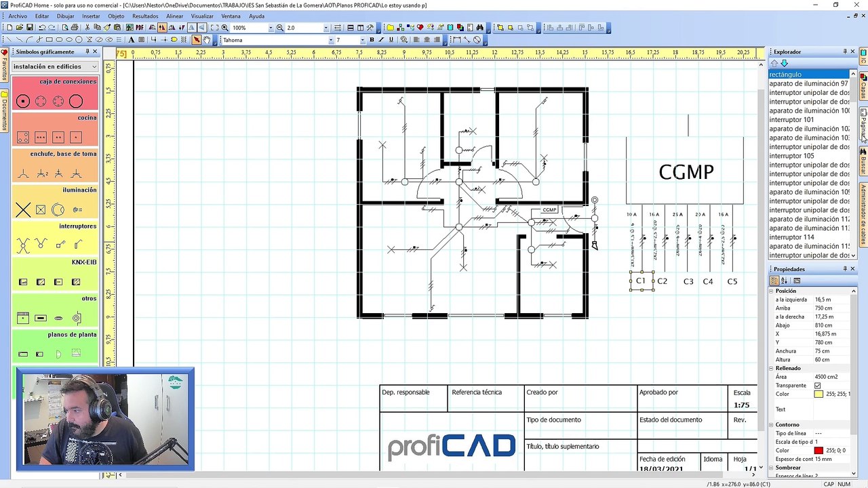868x488 pixels.
Task: Pick the lighting cross symbol in iluminación
Action: pos(23,209)
